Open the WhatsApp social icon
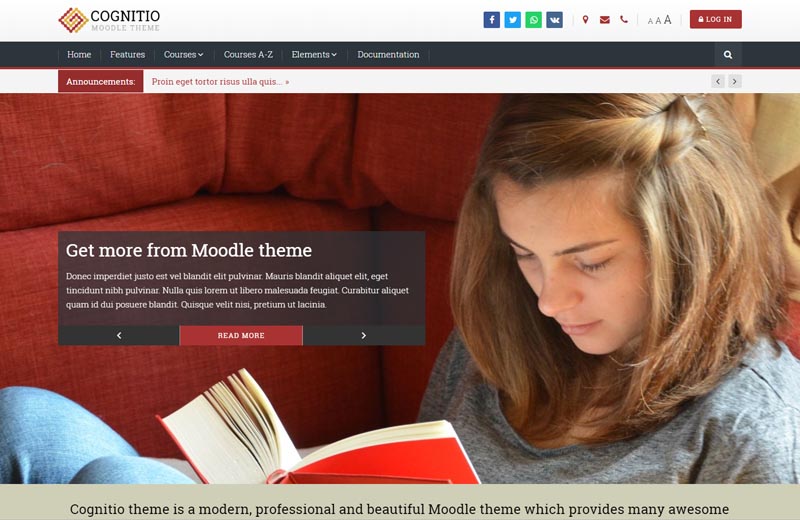This screenshot has width=800, height=520. (x=533, y=20)
